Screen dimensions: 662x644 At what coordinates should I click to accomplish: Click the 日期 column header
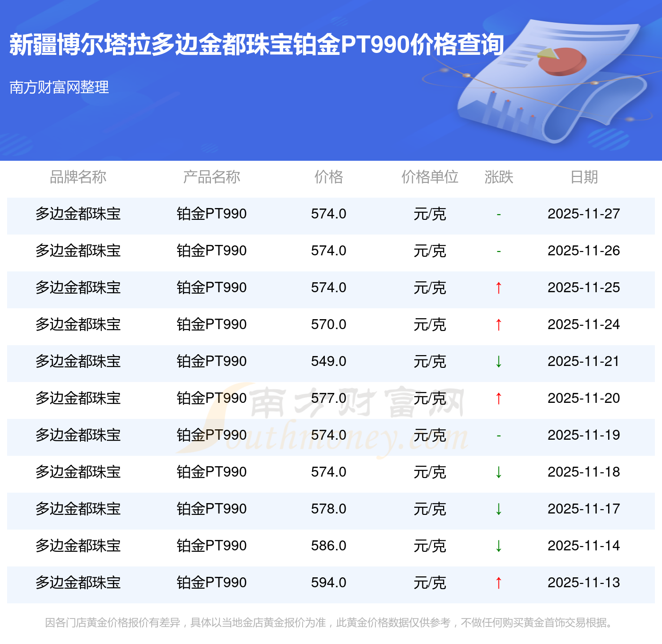pos(584,177)
